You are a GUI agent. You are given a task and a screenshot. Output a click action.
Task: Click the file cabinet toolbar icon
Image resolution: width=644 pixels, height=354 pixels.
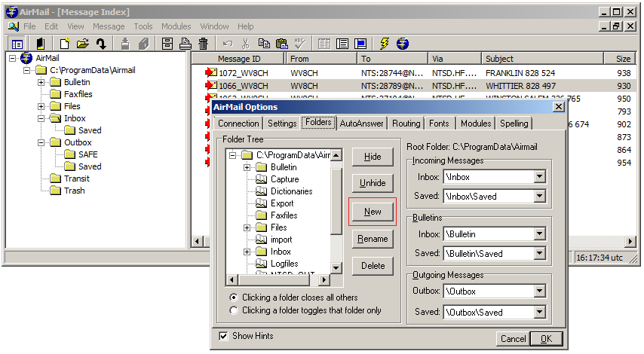(x=167, y=44)
